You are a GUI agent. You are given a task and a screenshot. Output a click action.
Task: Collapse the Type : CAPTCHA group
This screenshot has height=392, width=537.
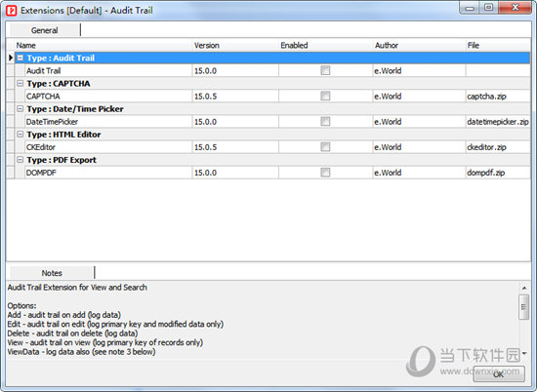coord(21,83)
